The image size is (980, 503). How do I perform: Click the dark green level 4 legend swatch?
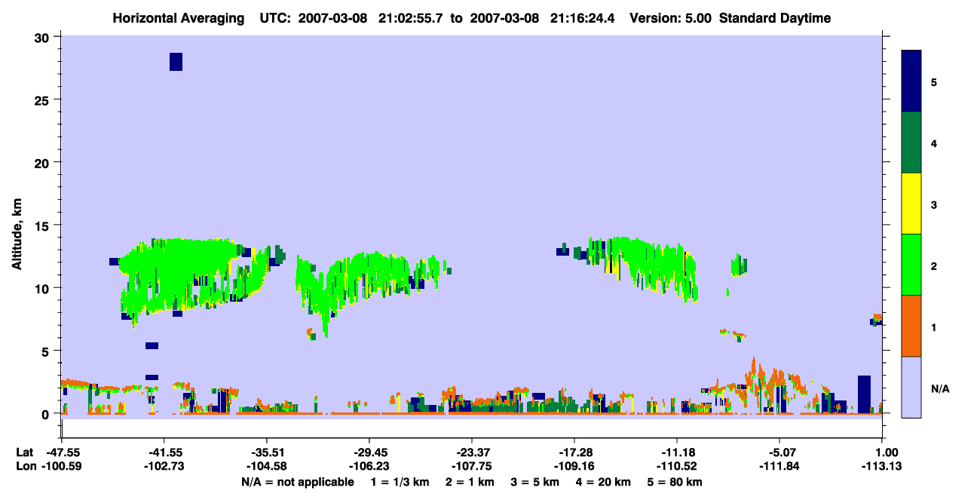point(911,143)
